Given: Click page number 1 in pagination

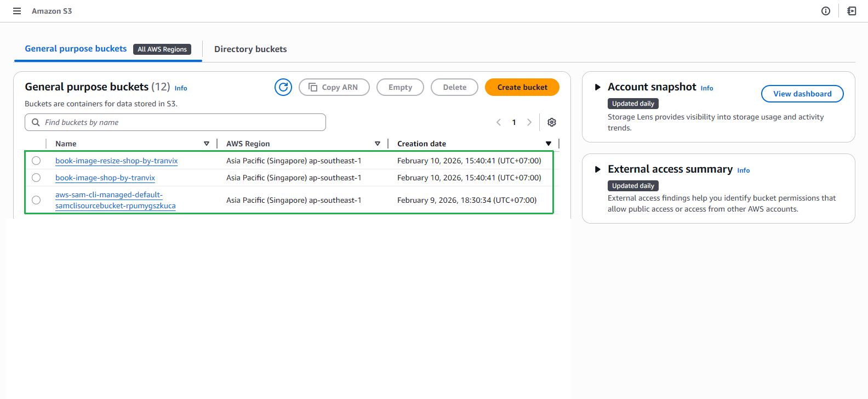Looking at the screenshot, I should [514, 122].
